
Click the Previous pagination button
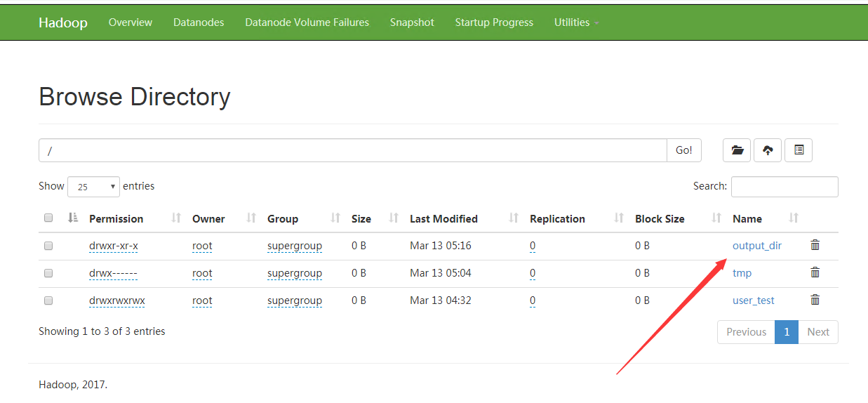(746, 332)
